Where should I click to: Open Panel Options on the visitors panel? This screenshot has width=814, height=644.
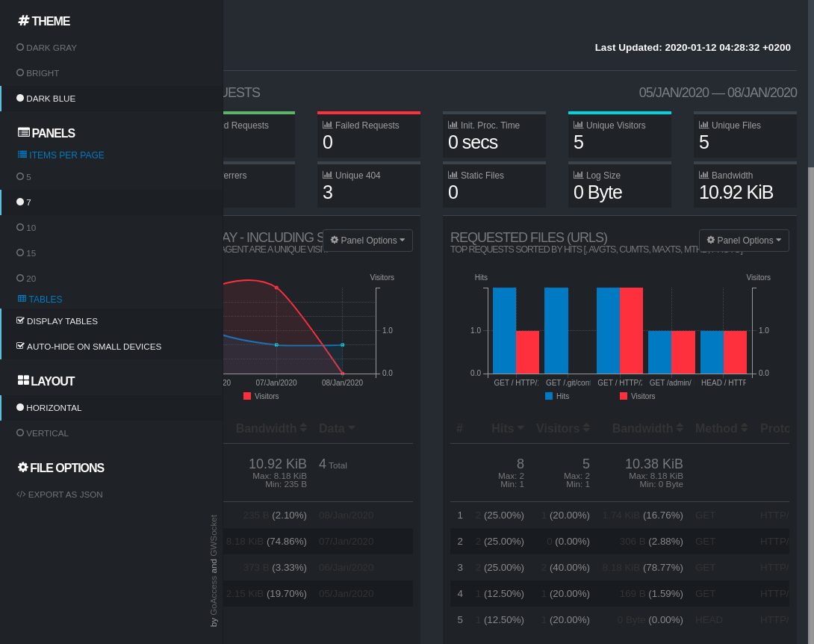tap(367, 241)
